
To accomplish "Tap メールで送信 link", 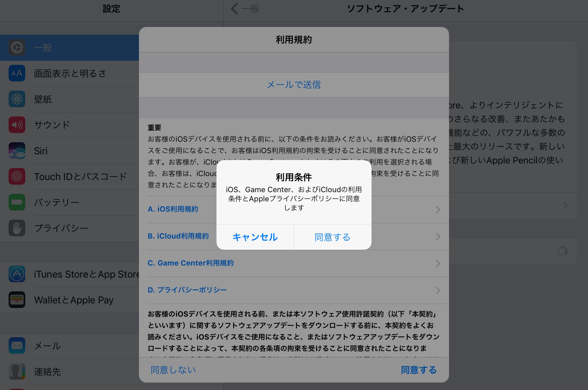I will (294, 85).
